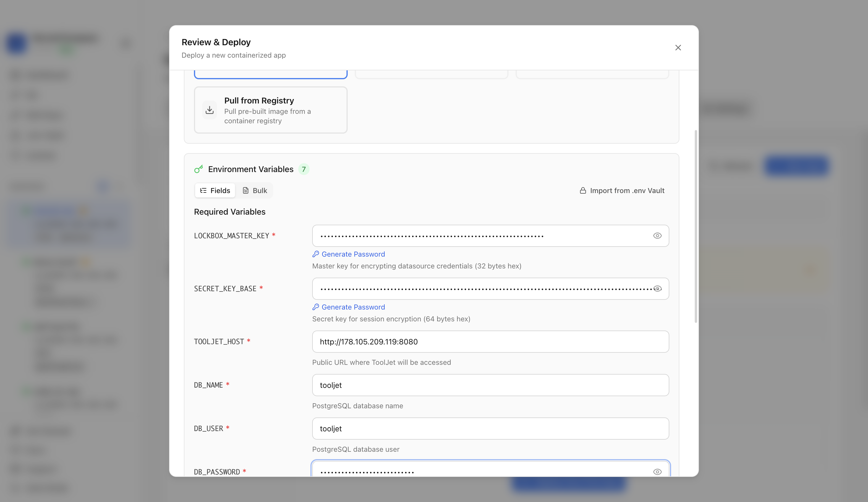This screenshot has height=502, width=868.
Task: Click the LOCKBOX_MASTER_KEY label
Action: (x=231, y=236)
